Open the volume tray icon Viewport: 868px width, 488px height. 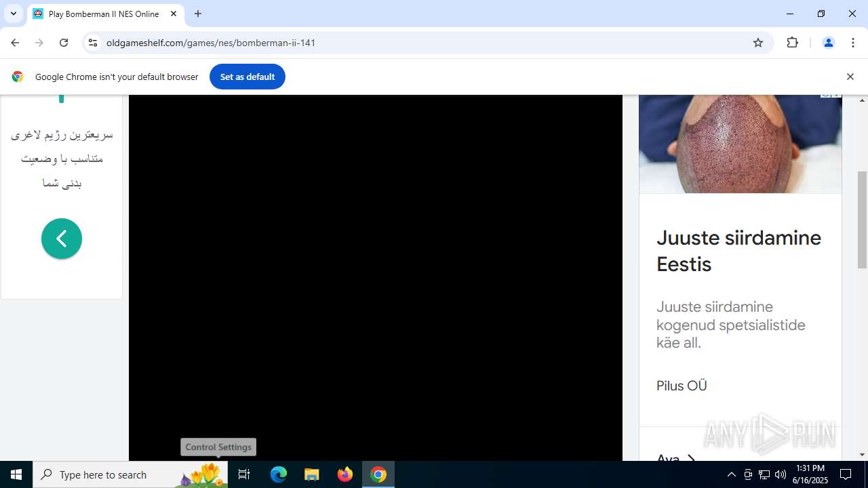point(781,474)
